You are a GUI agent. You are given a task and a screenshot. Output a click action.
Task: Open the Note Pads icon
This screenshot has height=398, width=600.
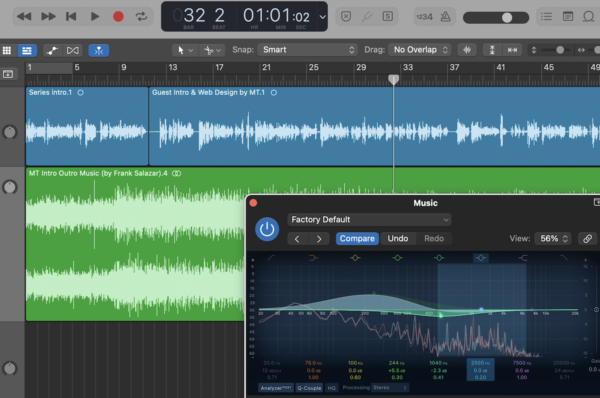(x=568, y=16)
